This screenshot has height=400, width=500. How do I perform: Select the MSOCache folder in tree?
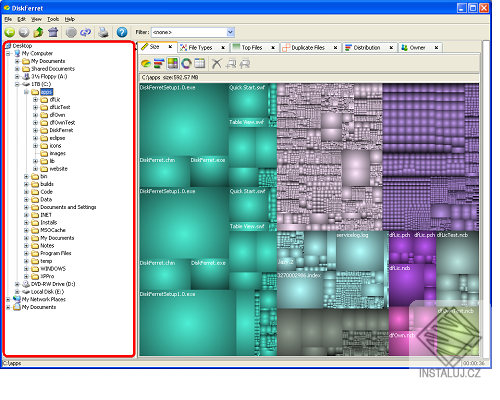coord(53,230)
